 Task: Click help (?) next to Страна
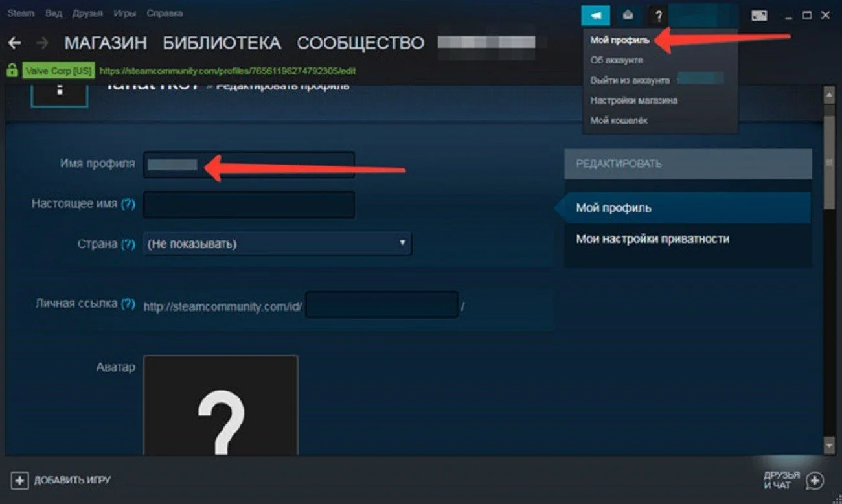pos(128,244)
